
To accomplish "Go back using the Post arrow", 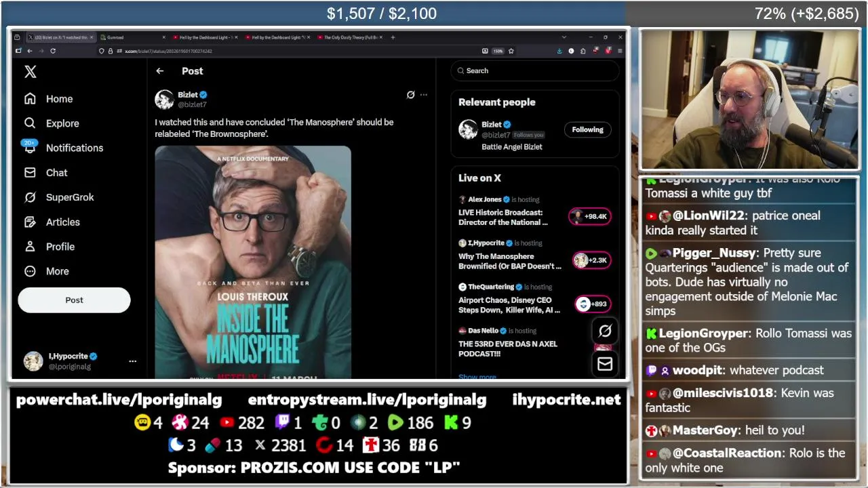I will (x=160, y=71).
